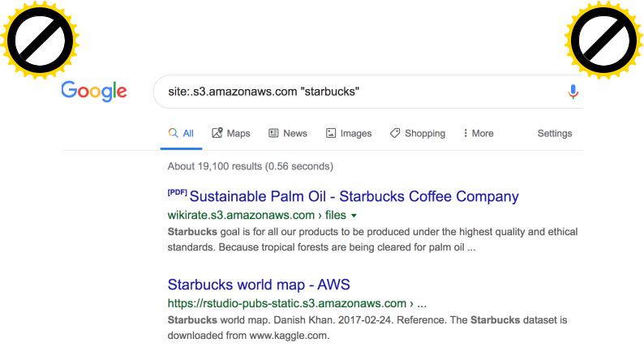Click the right prohibited badge icon
Viewport: 644px width, 347px height.
[x=603, y=40]
